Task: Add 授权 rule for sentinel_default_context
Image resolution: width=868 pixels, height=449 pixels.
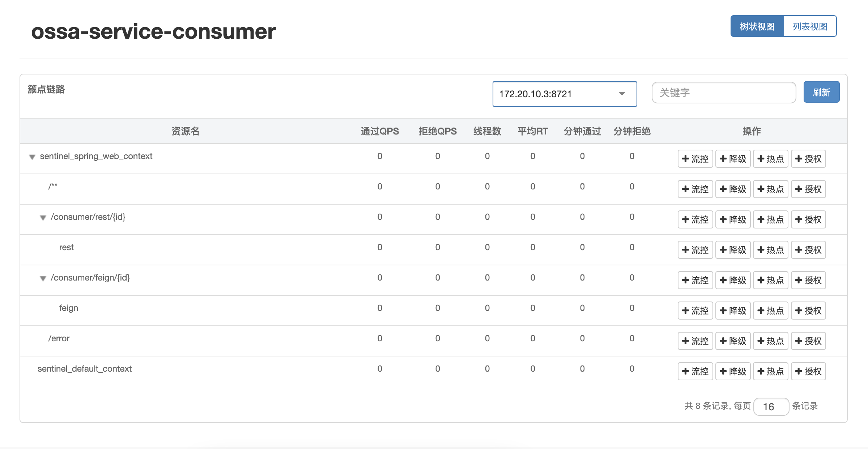Action: (808, 371)
